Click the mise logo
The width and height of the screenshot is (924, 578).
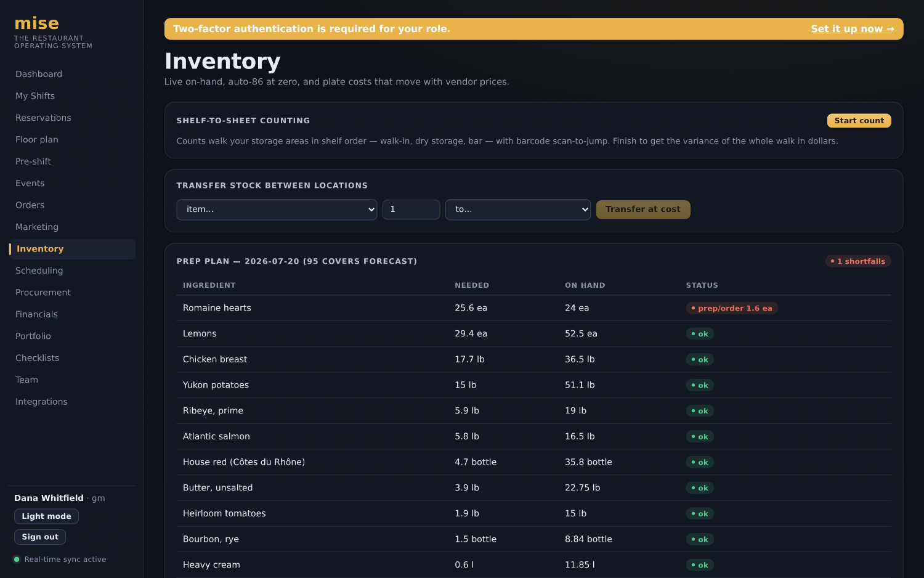(x=37, y=23)
